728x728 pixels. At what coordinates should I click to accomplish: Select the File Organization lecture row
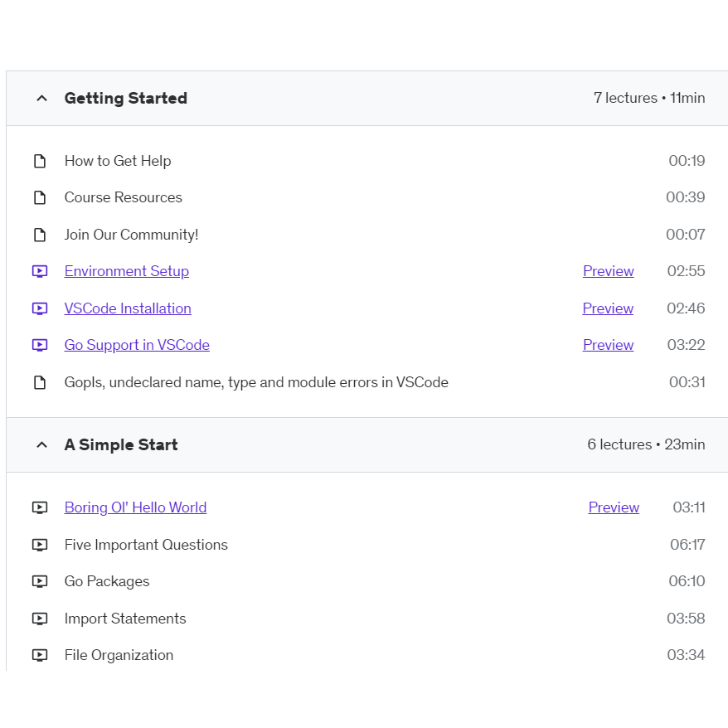click(x=119, y=655)
